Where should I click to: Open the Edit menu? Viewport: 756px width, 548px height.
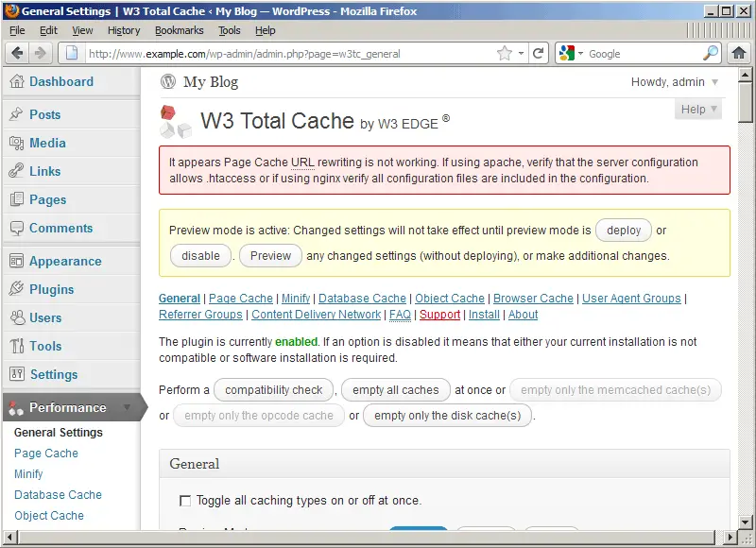pyautogui.click(x=48, y=30)
